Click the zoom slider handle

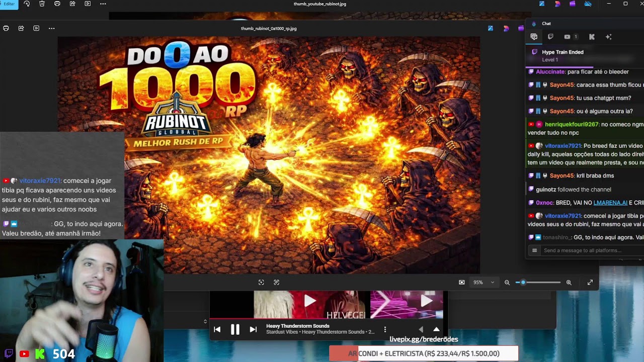pyautogui.click(x=523, y=283)
